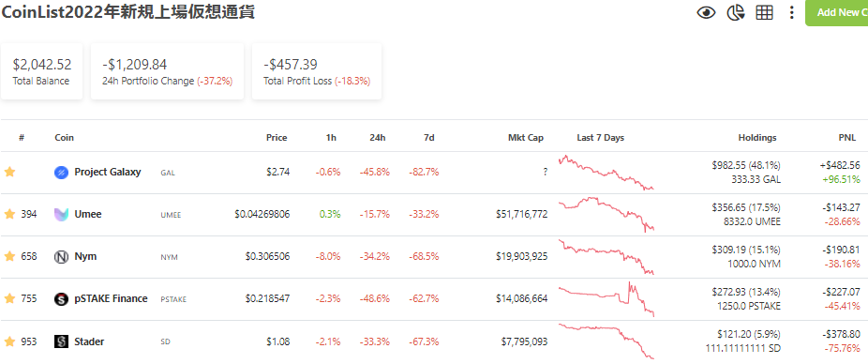This screenshot has height=364, width=868.
Task: Click the 1000.0 NYM holdings amount
Action: pyautogui.click(x=754, y=264)
